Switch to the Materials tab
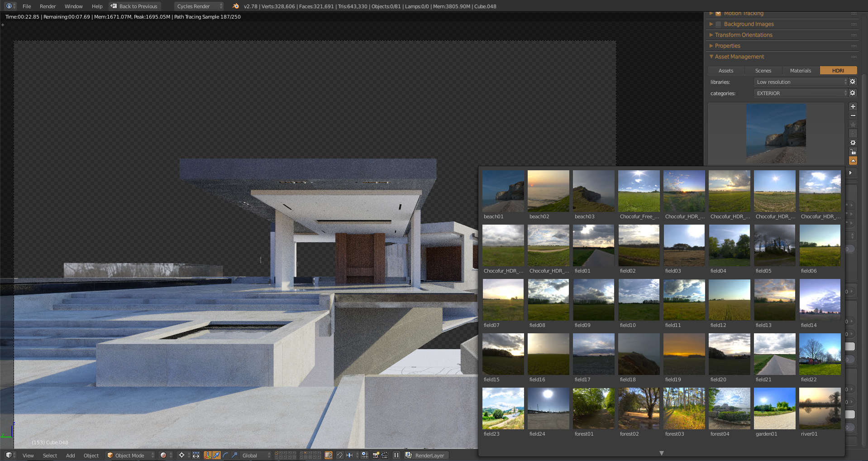 click(801, 71)
